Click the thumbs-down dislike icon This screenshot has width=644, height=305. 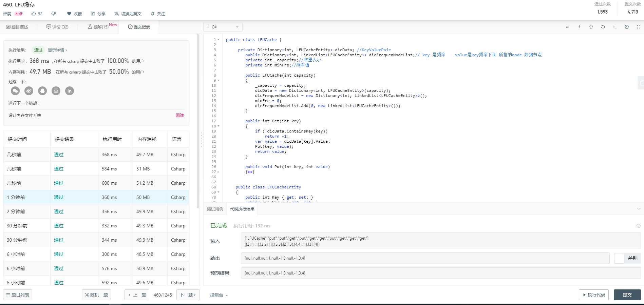tap(53, 14)
